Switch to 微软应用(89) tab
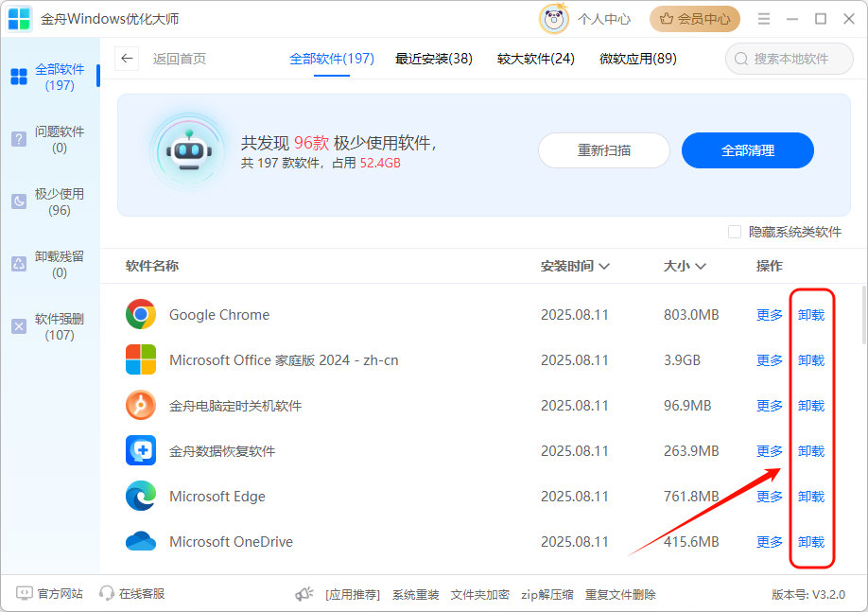Screen dimensions: 868x612 pyautogui.click(x=637, y=59)
